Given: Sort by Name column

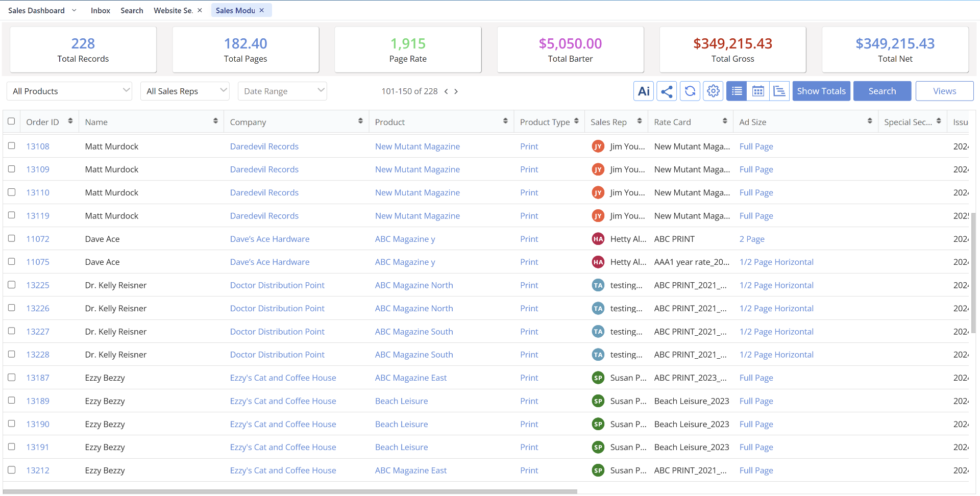Looking at the screenshot, I should 215,121.
